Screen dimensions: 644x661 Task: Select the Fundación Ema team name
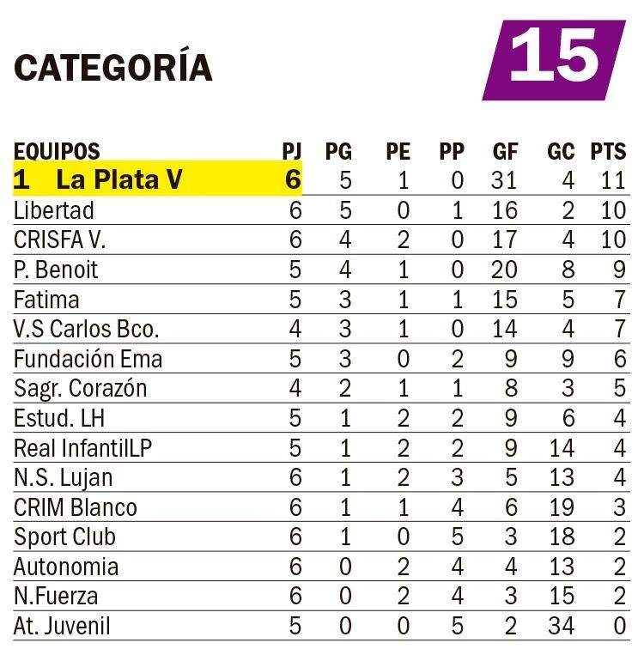click(88, 359)
